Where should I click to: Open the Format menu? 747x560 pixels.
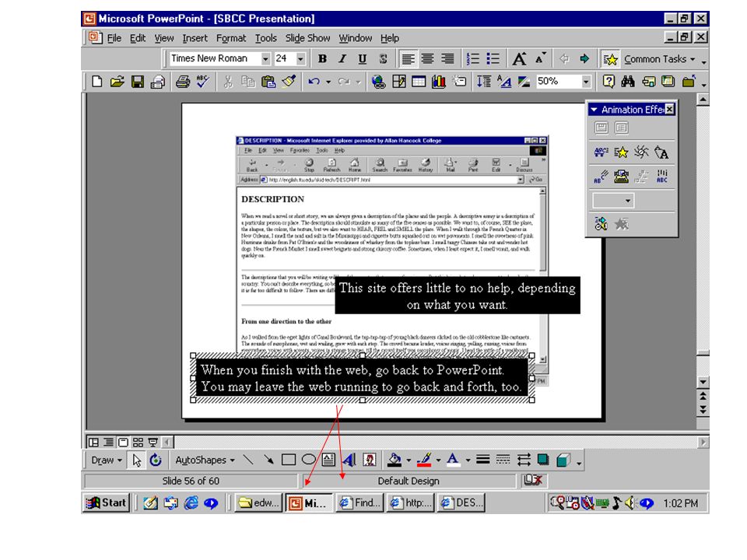click(x=231, y=38)
